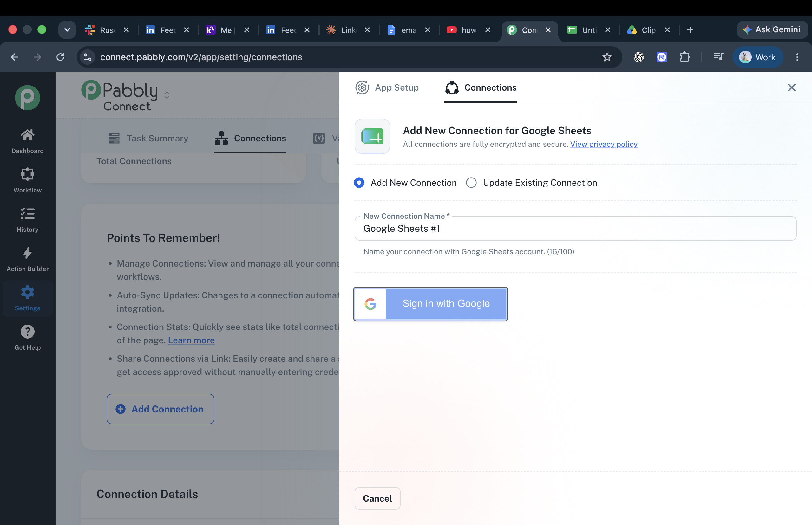812x525 pixels.
Task: Click Ask Gemini button
Action: point(772,30)
